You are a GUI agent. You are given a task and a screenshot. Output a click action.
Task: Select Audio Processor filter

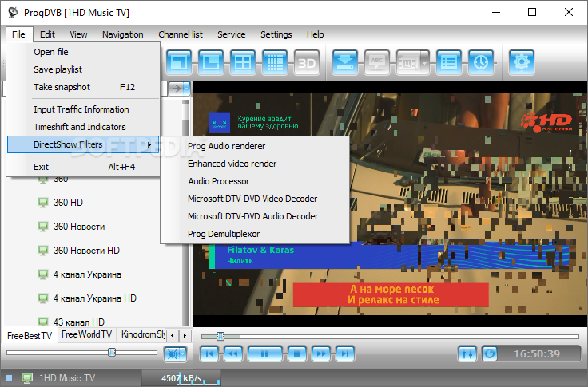coord(255,181)
